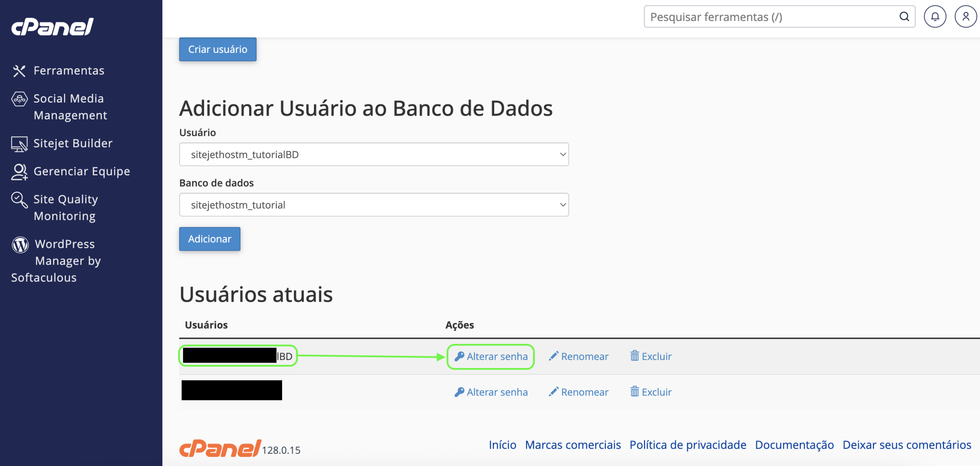
Task: Open the user account icon
Action: pyautogui.click(x=966, y=16)
